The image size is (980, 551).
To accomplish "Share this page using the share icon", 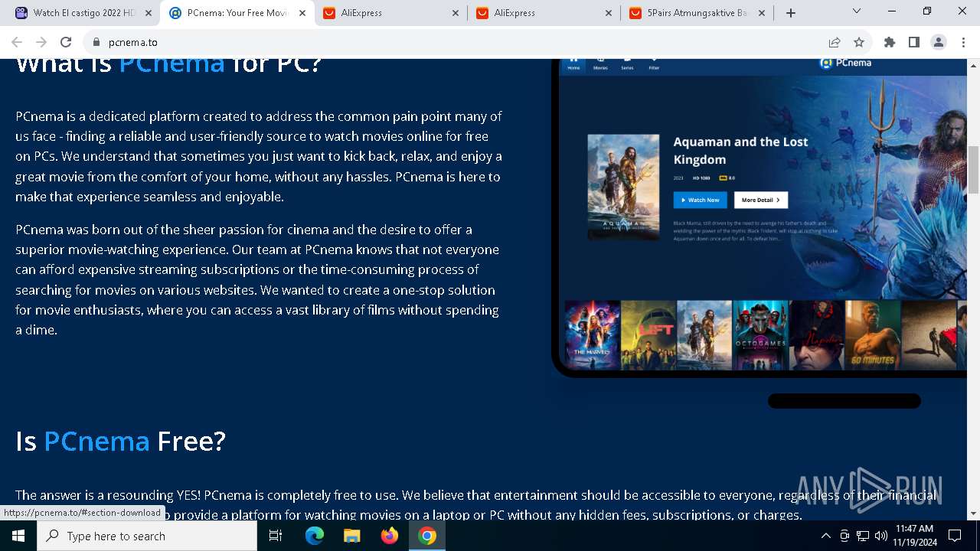I will click(x=835, y=42).
